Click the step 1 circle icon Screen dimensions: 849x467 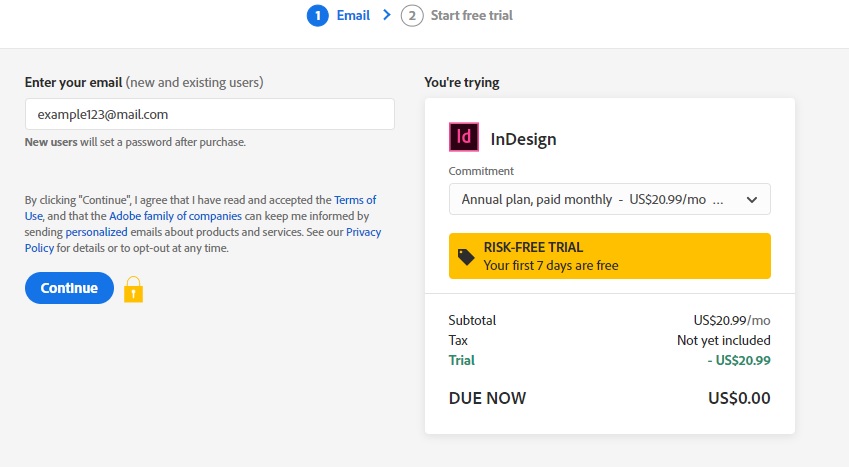pyautogui.click(x=318, y=16)
